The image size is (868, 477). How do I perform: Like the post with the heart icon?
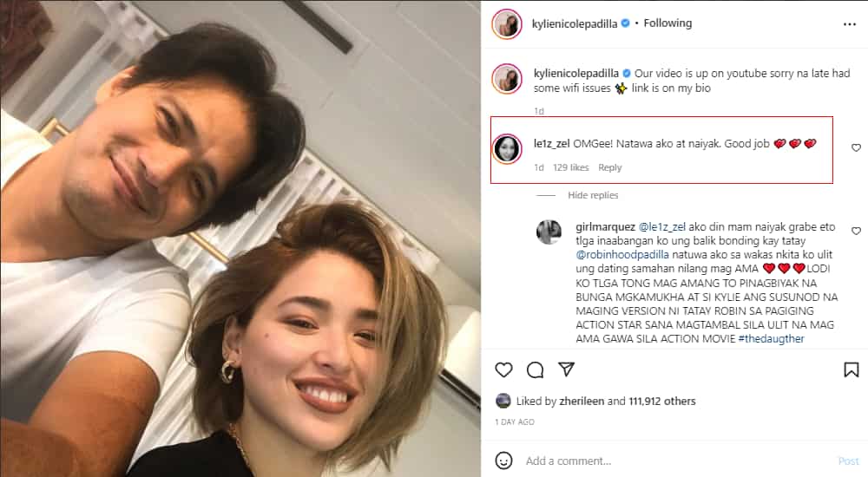503,369
